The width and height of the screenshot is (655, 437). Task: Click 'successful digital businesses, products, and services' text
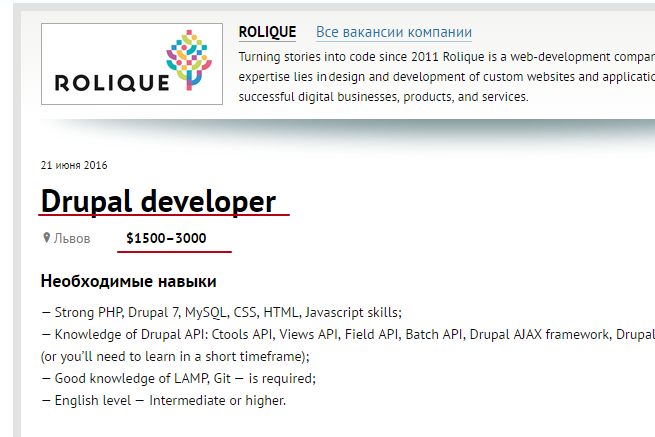click(383, 97)
